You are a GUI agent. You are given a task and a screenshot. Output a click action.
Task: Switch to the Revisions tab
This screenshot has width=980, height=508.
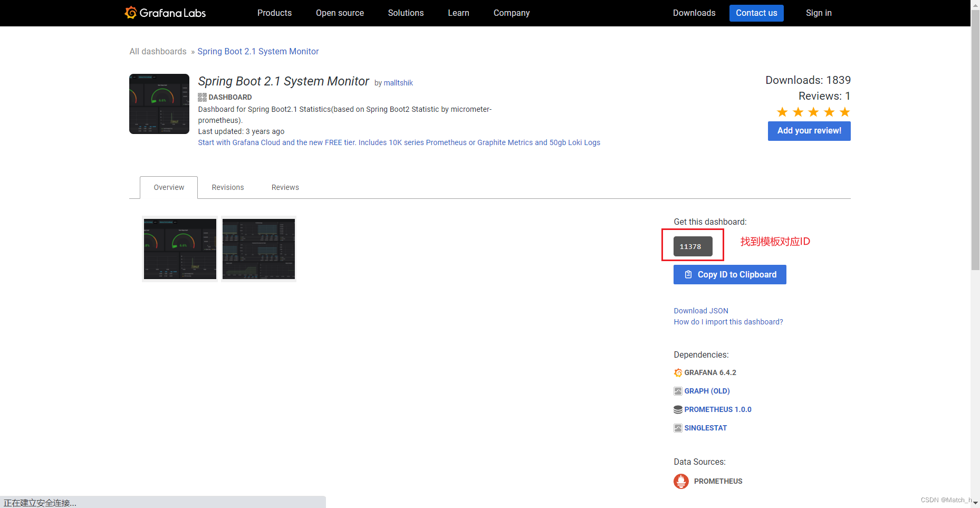(228, 187)
